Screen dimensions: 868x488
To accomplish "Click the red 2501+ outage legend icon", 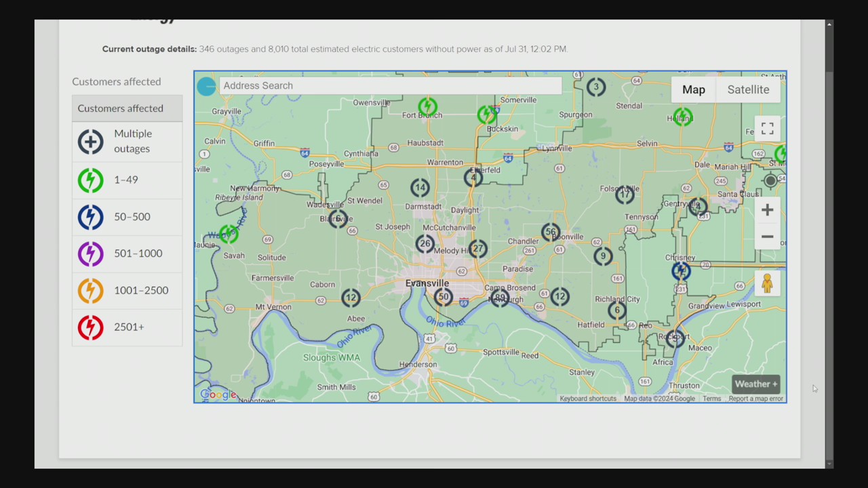I will pyautogui.click(x=90, y=327).
